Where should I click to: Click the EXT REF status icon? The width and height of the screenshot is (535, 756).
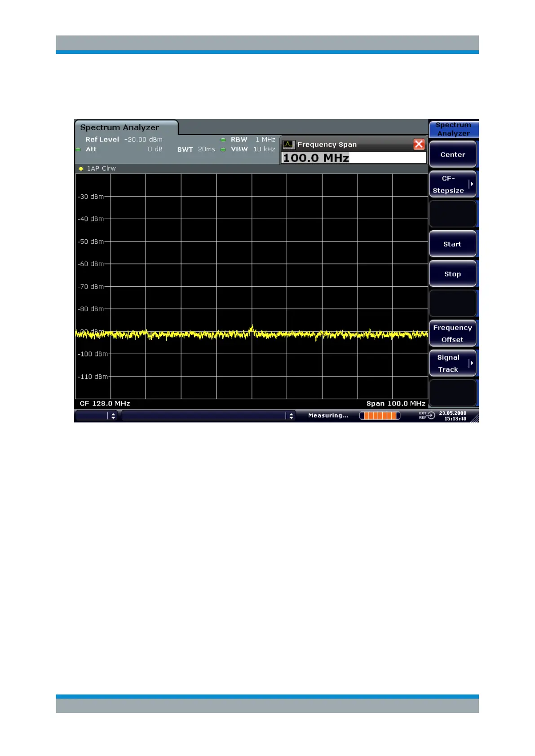pyautogui.click(x=427, y=415)
